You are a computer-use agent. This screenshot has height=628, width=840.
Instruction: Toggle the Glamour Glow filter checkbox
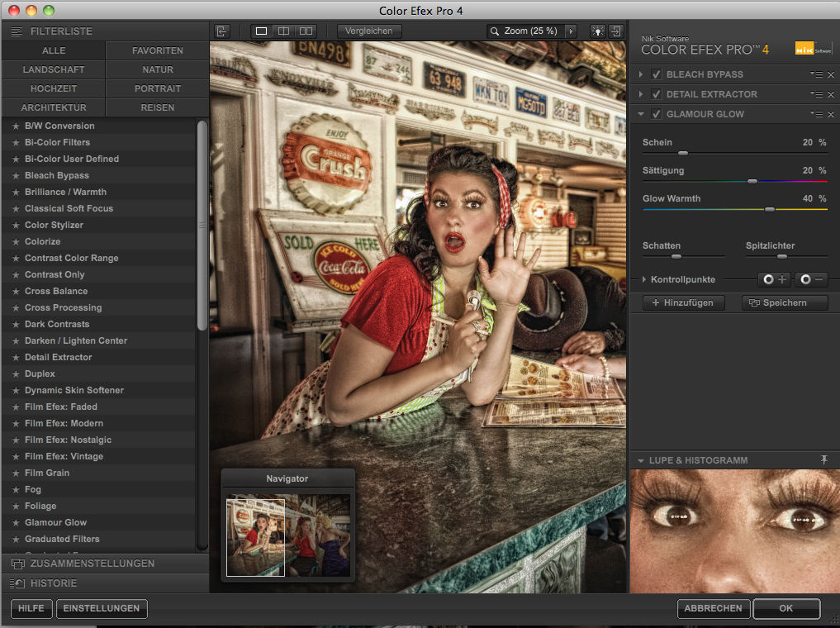pyautogui.click(x=657, y=114)
